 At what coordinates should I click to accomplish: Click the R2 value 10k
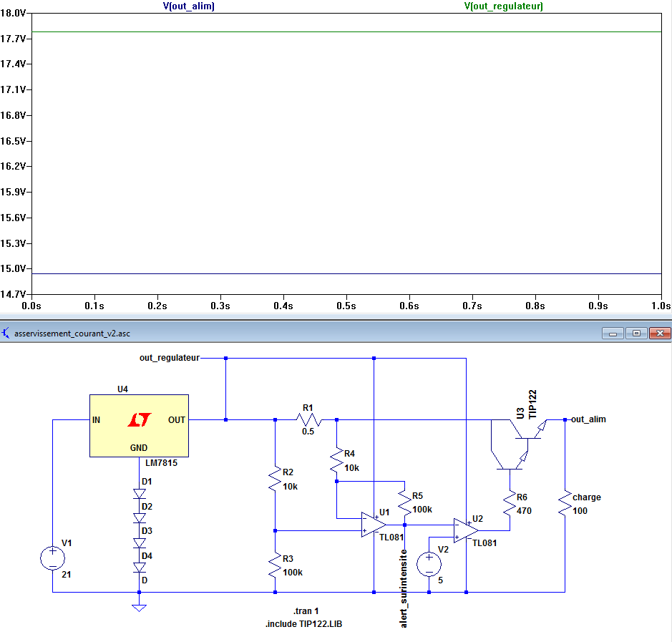pyautogui.click(x=290, y=487)
